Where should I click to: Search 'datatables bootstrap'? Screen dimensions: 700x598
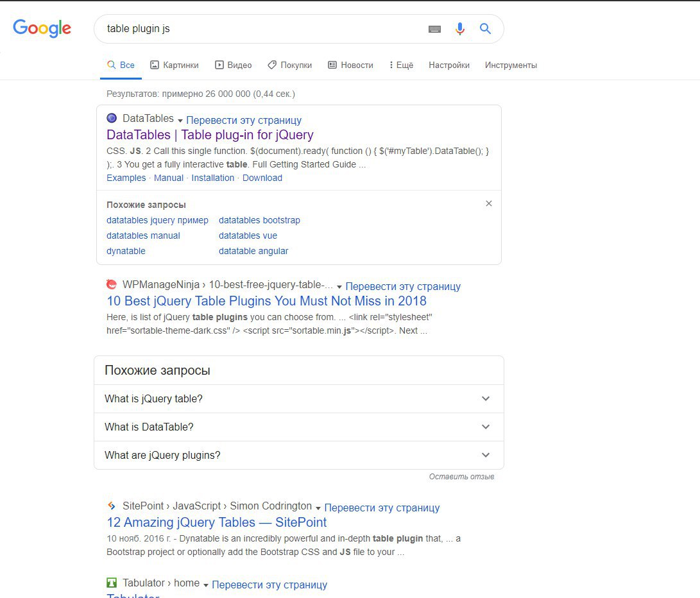[259, 220]
